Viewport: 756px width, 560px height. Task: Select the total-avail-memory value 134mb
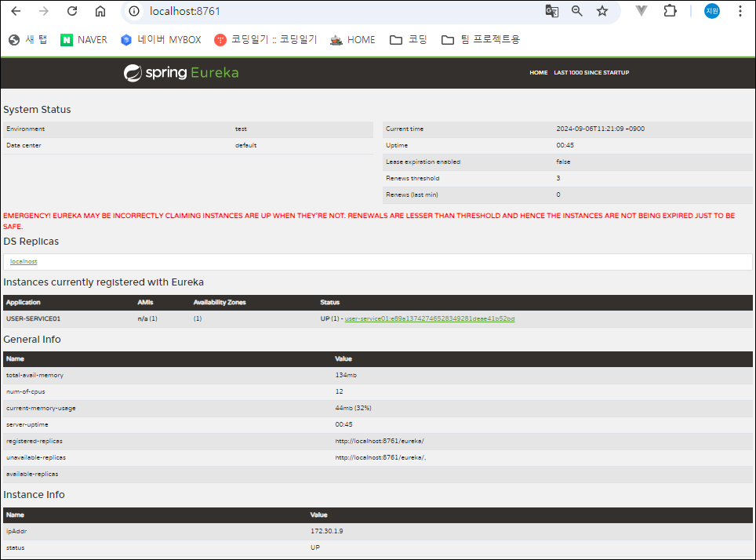pyautogui.click(x=346, y=375)
